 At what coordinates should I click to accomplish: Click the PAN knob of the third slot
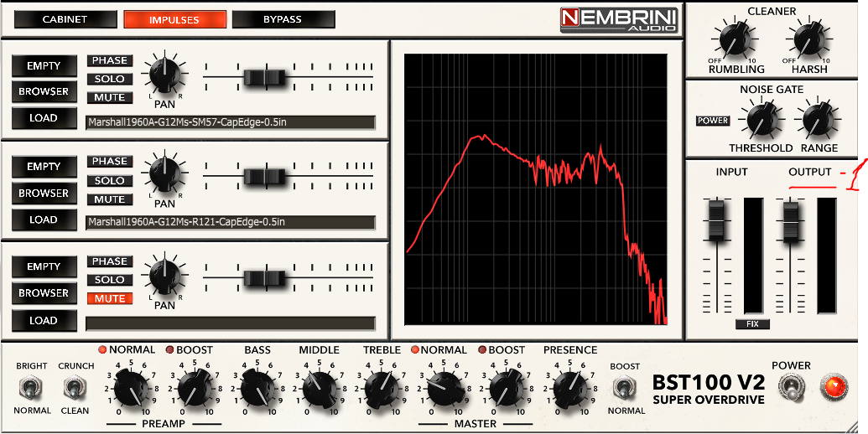point(164,275)
